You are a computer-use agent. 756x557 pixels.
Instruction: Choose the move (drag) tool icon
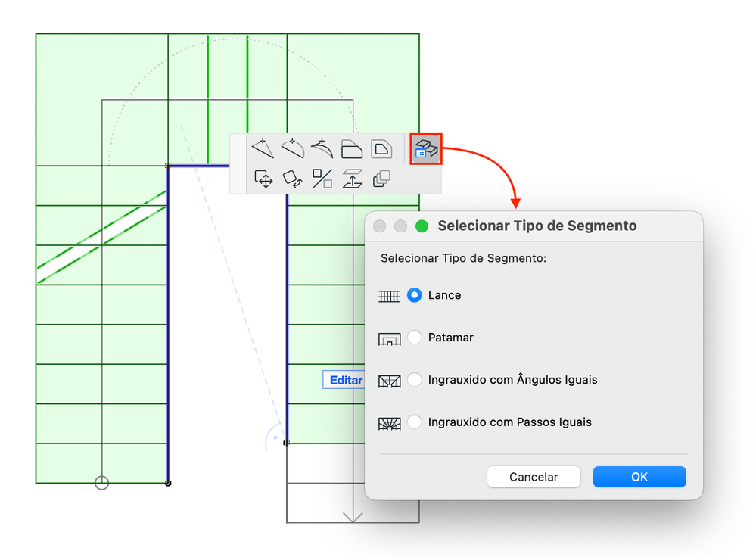[x=263, y=179]
